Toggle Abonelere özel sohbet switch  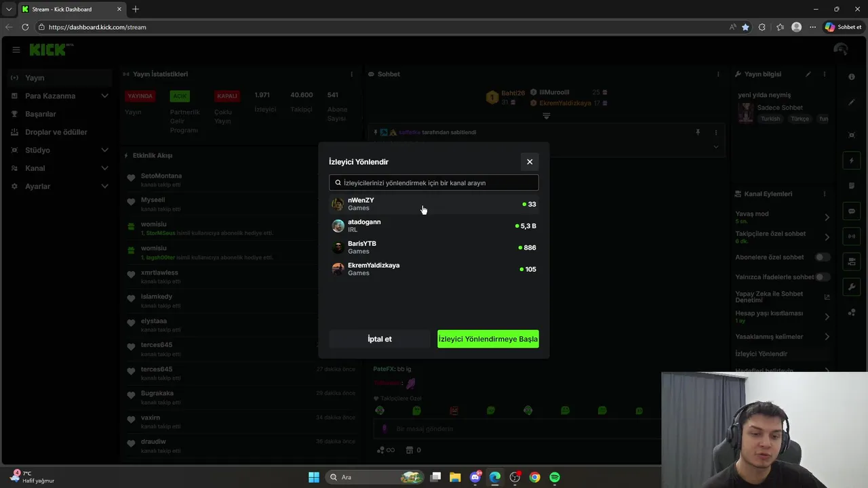tap(822, 257)
